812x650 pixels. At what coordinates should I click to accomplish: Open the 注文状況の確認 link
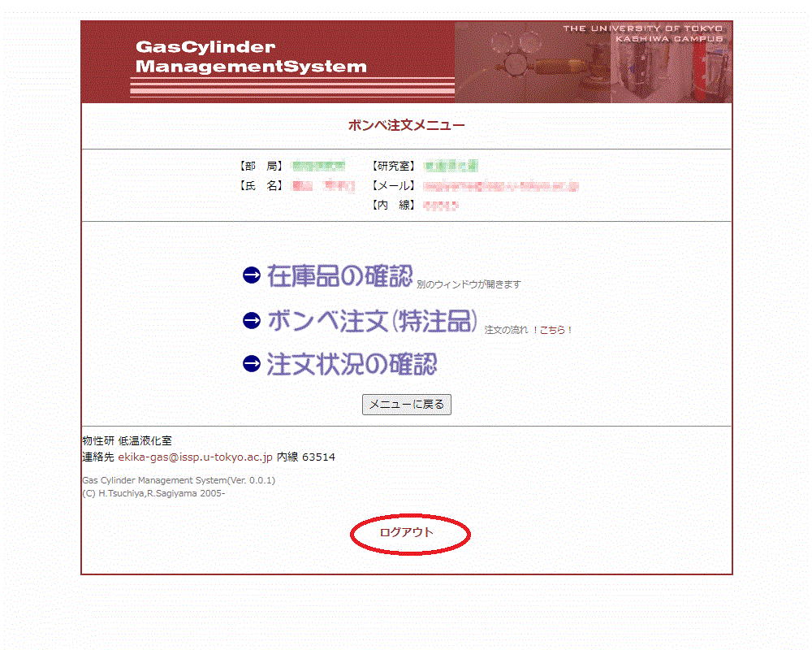[352, 364]
